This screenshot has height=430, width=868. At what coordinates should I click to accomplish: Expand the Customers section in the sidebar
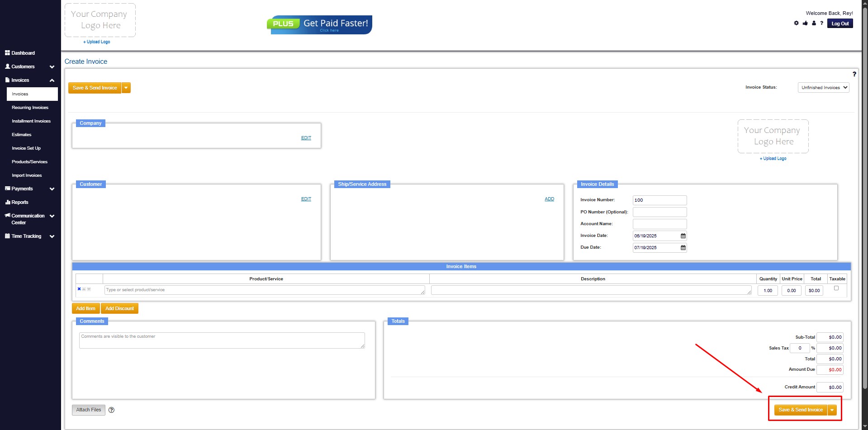click(52, 66)
